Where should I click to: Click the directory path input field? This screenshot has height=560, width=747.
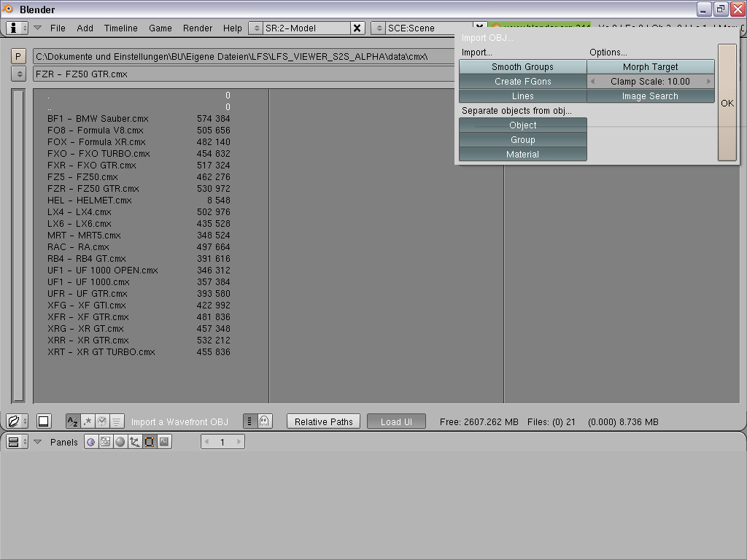[244, 57]
